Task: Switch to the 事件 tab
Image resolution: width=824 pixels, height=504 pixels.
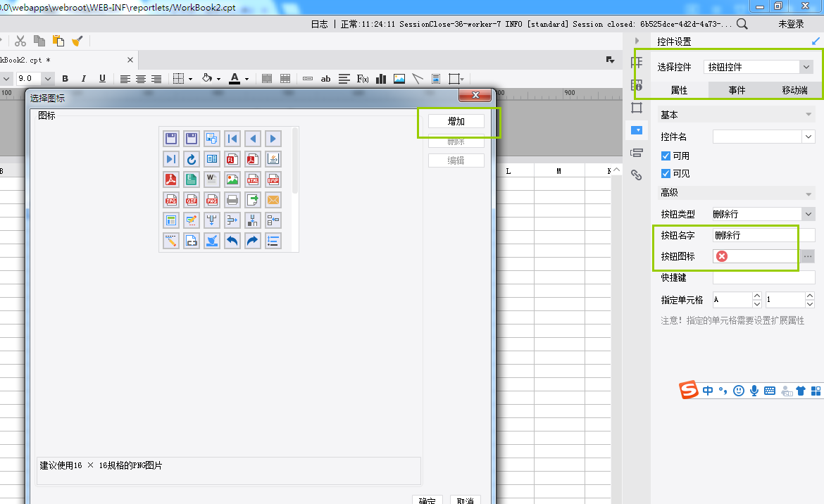Action: click(737, 90)
